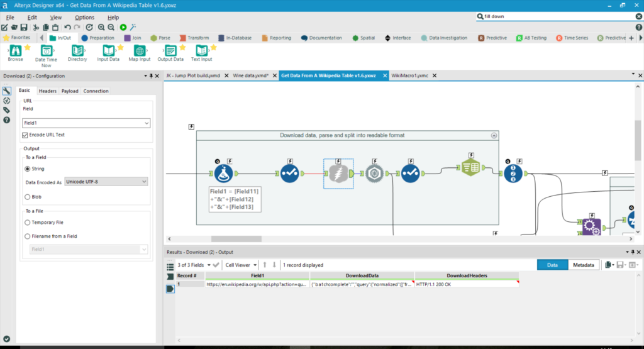Collapse the Download data container box
The height and width of the screenshot is (349, 644).
point(494,135)
